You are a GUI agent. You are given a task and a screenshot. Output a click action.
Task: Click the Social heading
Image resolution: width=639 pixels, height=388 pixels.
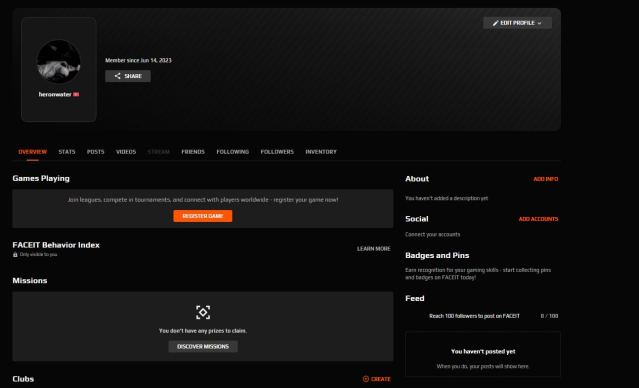click(x=416, y=219)
